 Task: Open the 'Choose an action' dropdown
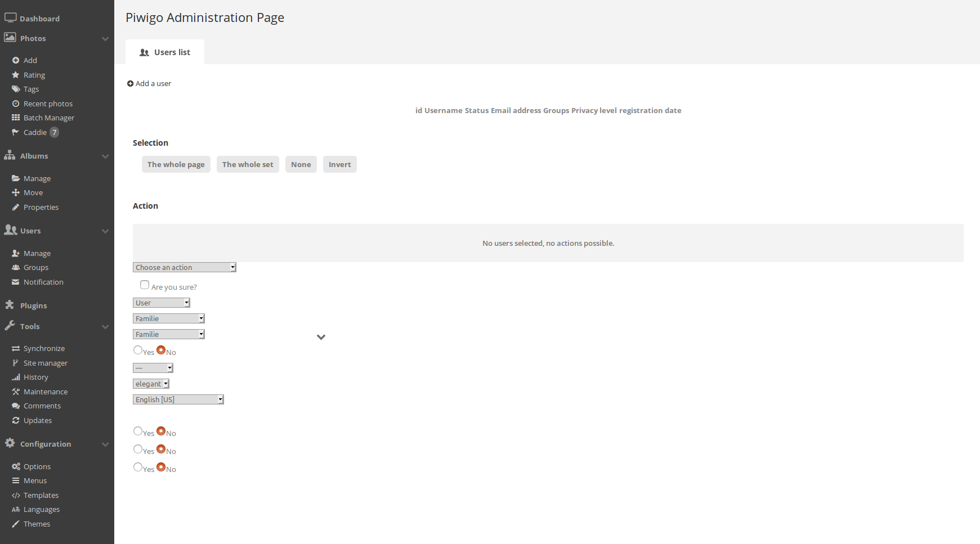pyautogui.click(x=185, y=267)
